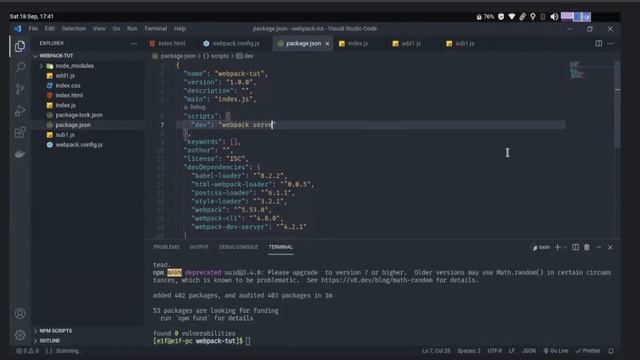Open errors and warnings status indicator
Screen dimensions: 640x360
click(x=27, y=351)
